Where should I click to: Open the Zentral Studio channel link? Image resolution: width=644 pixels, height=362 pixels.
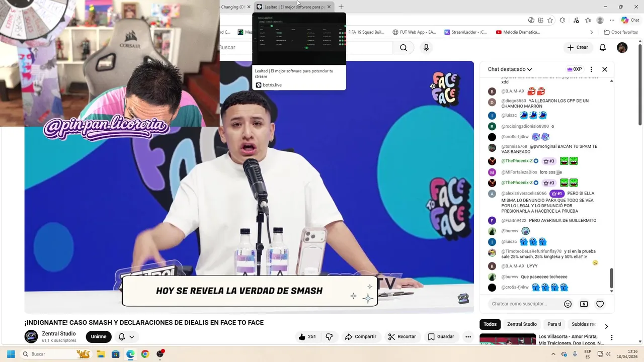(59, 334)
